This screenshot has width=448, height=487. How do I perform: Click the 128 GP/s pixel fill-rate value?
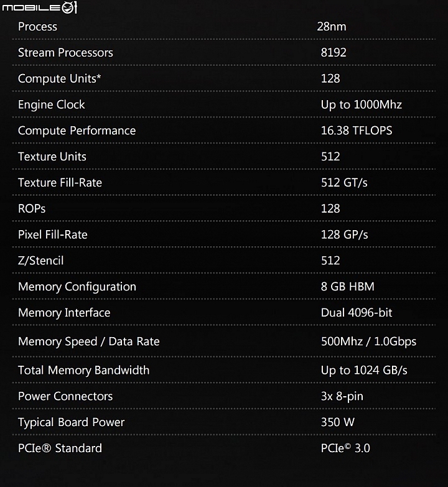pyautogui.click(x=345, y=235)
